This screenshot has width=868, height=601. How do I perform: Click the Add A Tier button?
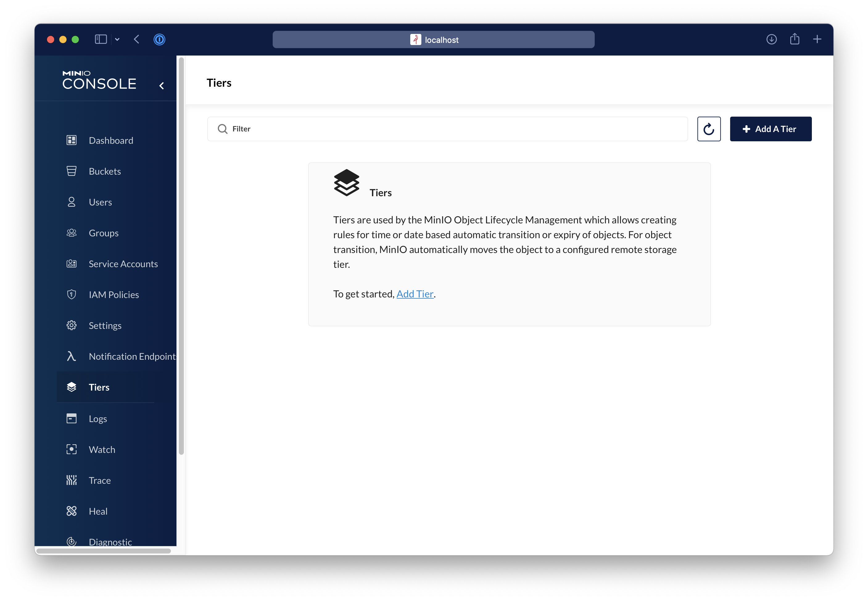(770, 129)
